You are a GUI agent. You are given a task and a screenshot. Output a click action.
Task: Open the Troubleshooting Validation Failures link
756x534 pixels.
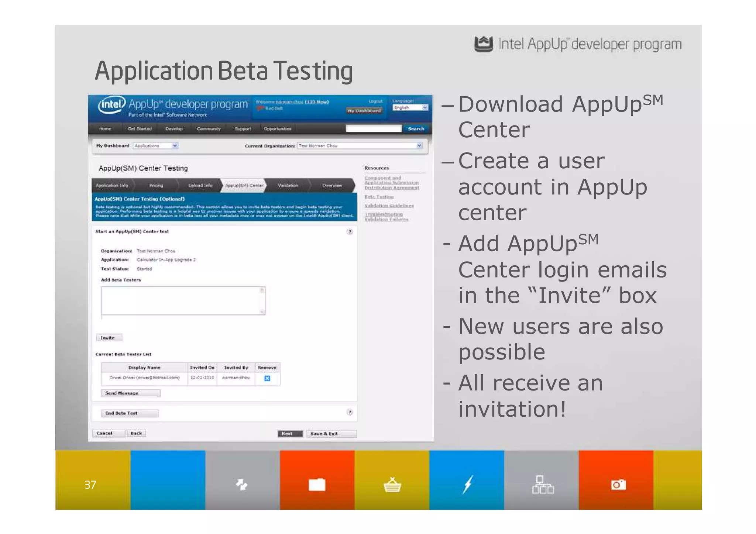(x=386, y=217)
